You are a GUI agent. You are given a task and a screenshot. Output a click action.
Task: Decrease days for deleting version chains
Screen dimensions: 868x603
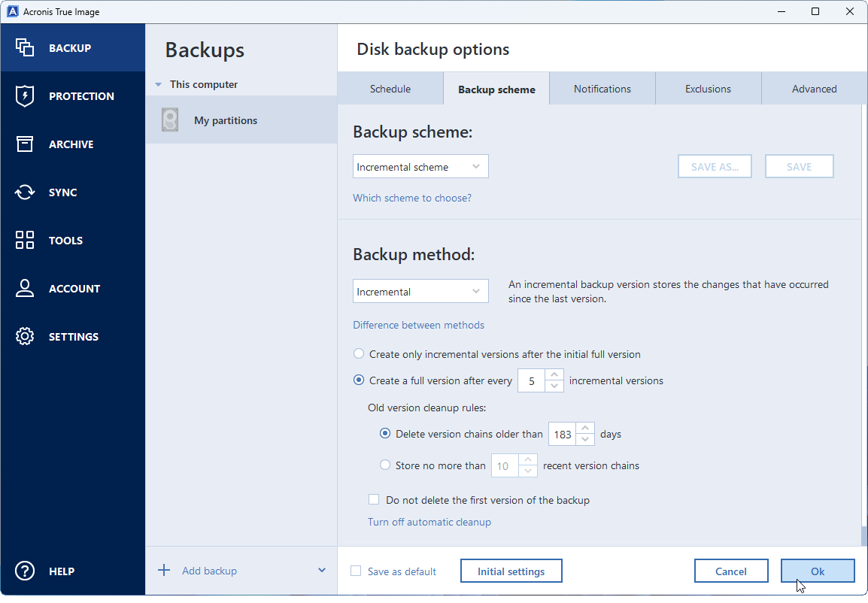[585, 440]
